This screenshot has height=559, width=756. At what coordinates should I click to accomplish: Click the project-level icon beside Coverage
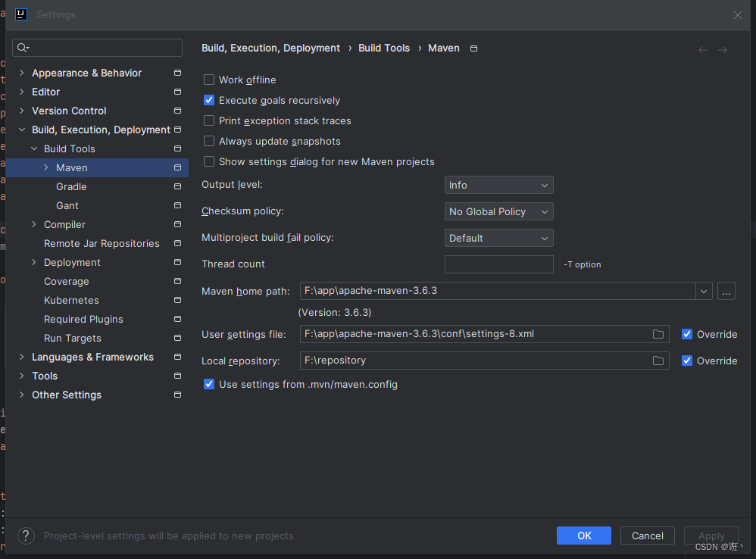pos(177,282)
